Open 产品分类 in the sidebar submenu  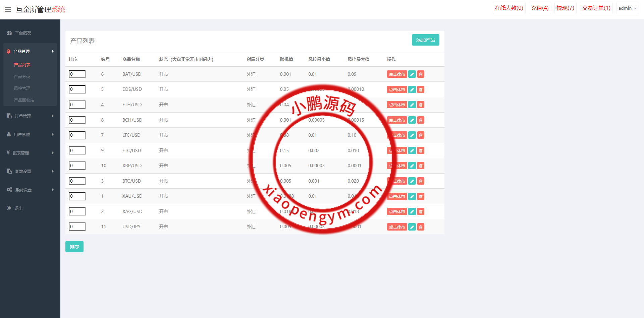tap(22, 76)
